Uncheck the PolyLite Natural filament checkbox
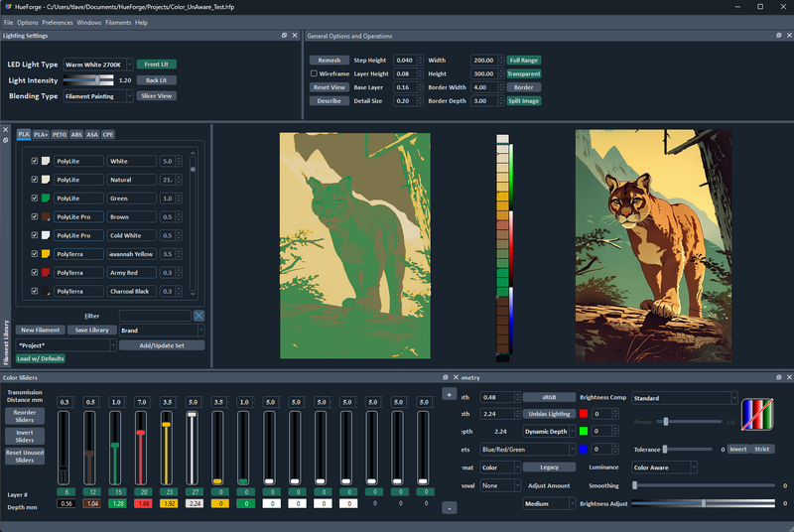Screen dimensions: 794x532 35,180
